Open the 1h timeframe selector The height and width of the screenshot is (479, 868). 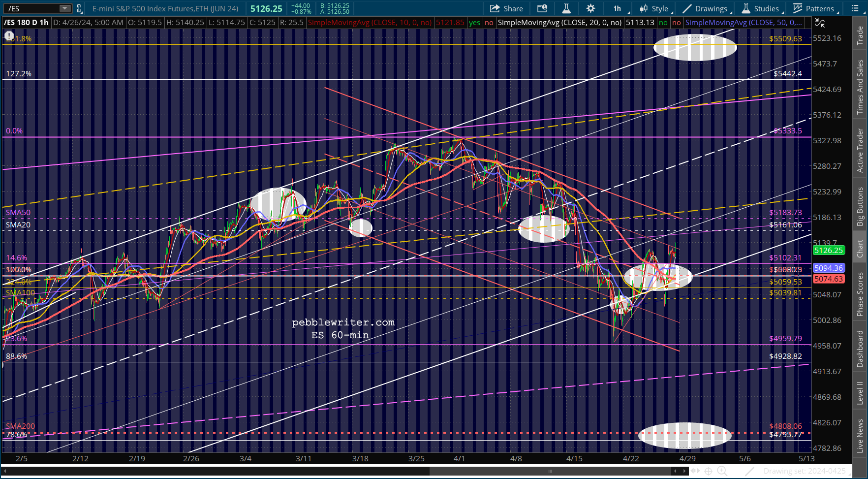(617, 8)
